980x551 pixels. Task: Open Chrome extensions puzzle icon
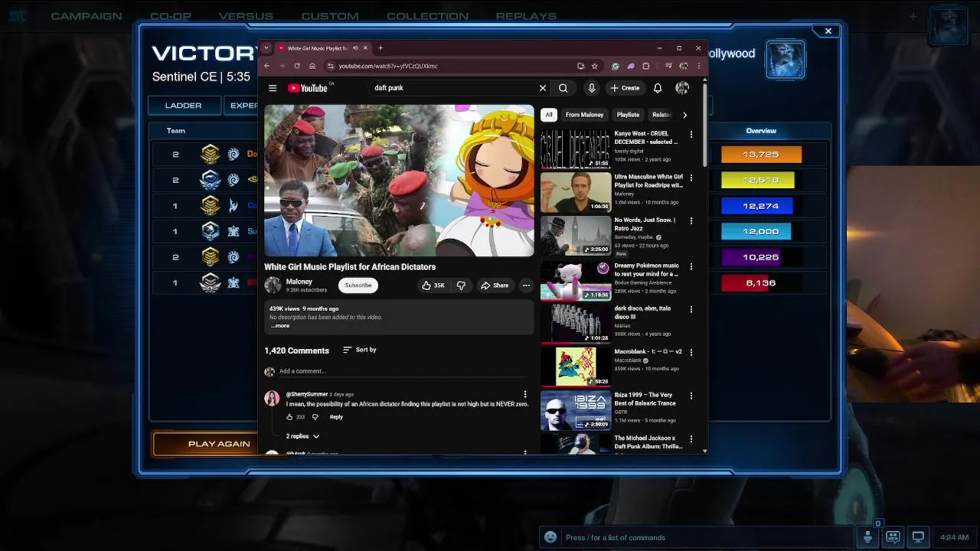click(645, 66)
